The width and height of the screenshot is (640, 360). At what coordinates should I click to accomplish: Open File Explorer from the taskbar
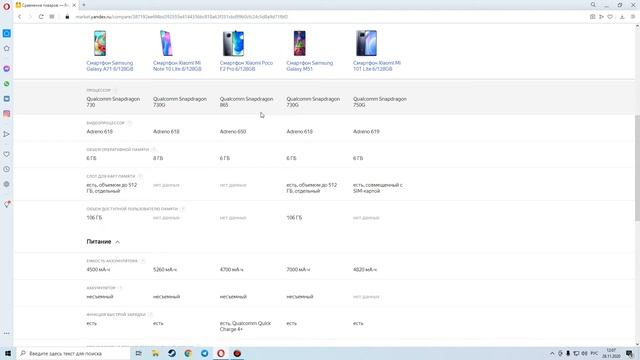pos(155,353)
